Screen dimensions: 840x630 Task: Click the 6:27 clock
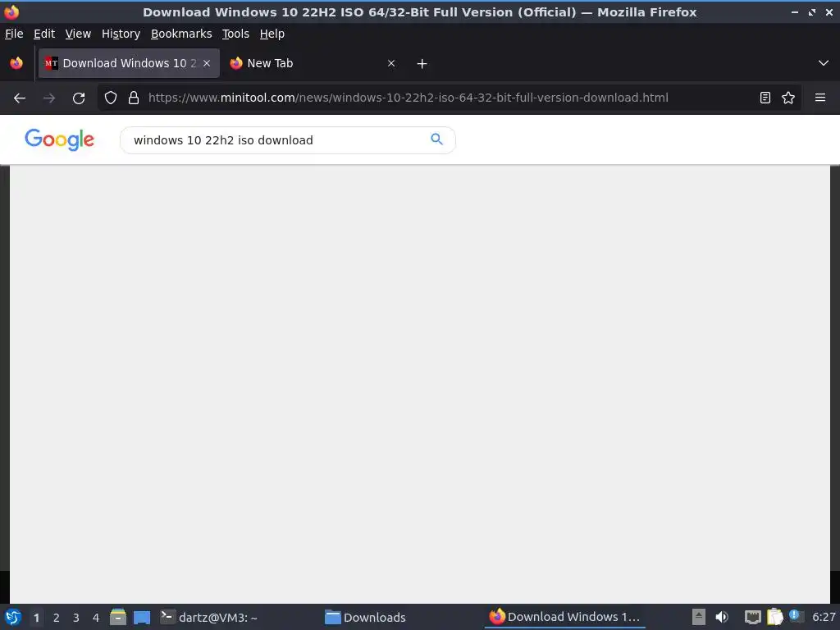(824, 617)
